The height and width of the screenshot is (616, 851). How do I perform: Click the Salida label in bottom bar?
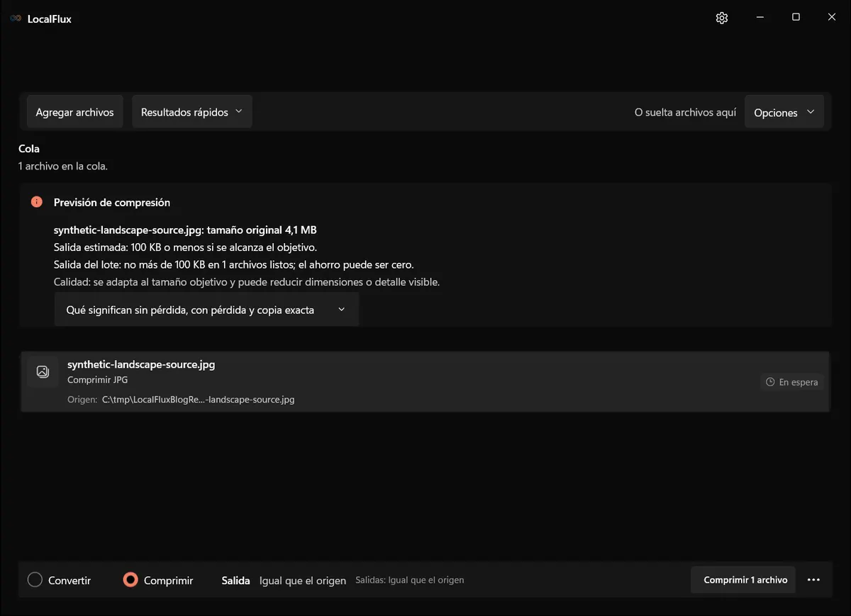pos(236,581)
